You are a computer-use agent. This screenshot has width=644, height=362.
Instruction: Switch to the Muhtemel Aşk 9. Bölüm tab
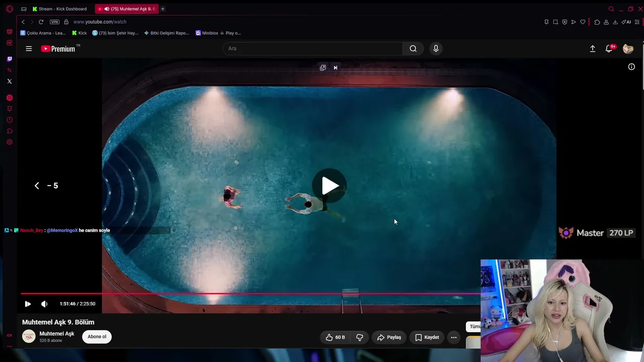(127, 9)
